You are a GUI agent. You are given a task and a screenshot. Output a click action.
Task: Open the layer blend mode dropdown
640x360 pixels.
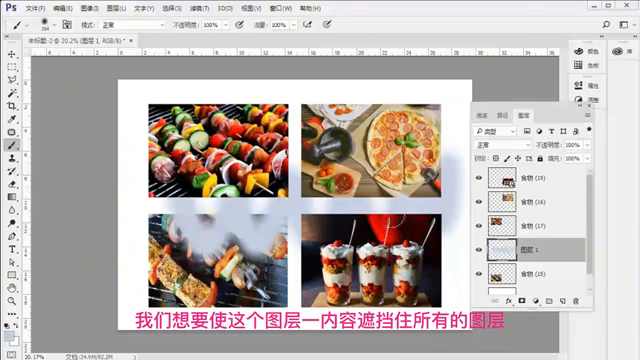click(502, 145)
